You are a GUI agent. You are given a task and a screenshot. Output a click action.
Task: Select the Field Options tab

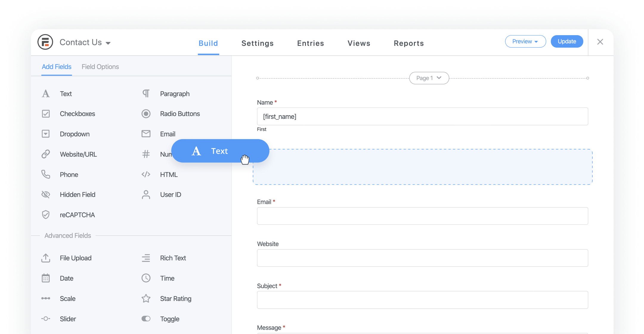click(100, 67)
